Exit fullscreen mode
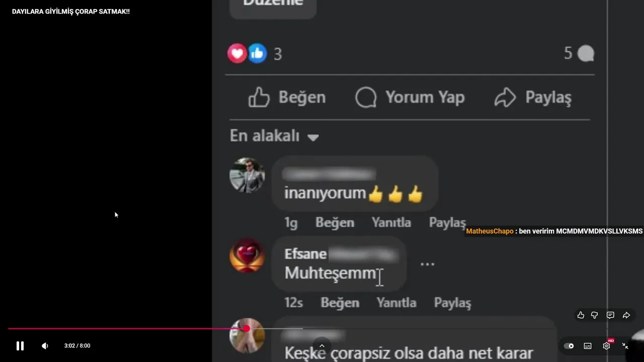Image resolution: width=644 pixels, height=362 pixels. [x=625, y=345]
